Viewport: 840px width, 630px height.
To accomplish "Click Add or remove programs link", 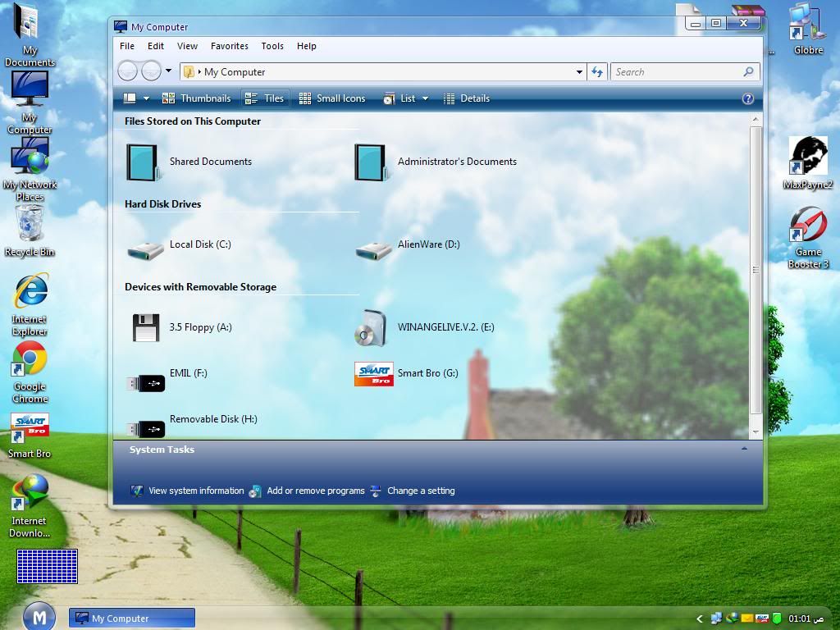I will click(307, 491).
